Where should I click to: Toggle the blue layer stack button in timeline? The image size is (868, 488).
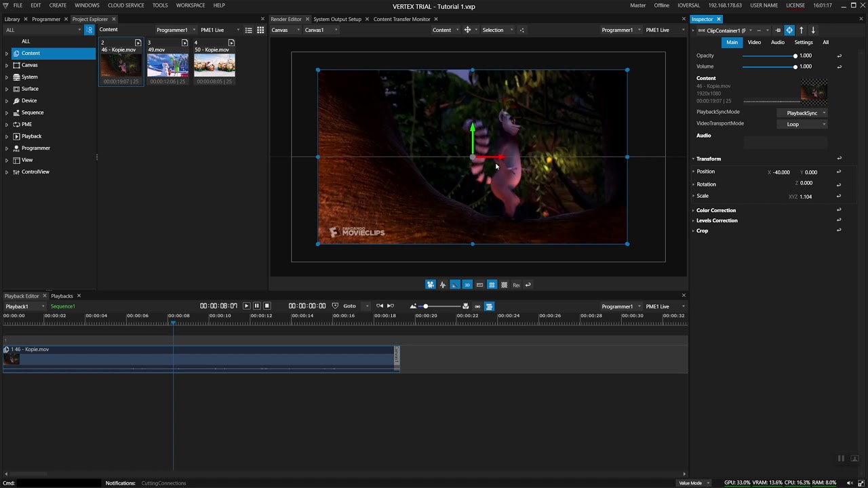click(x=489, y=306)
